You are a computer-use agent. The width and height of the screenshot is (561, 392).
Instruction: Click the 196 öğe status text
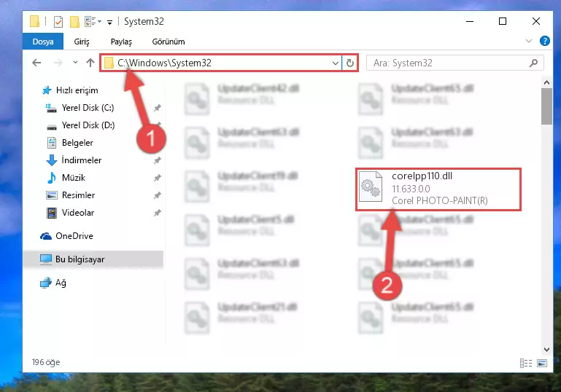tap(46, 362)
